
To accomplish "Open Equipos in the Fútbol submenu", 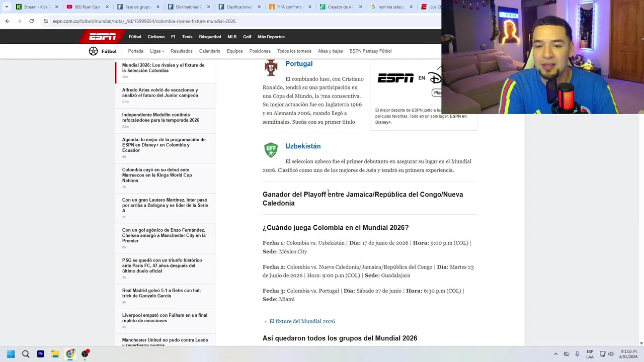I will click(x=234, y=51).
